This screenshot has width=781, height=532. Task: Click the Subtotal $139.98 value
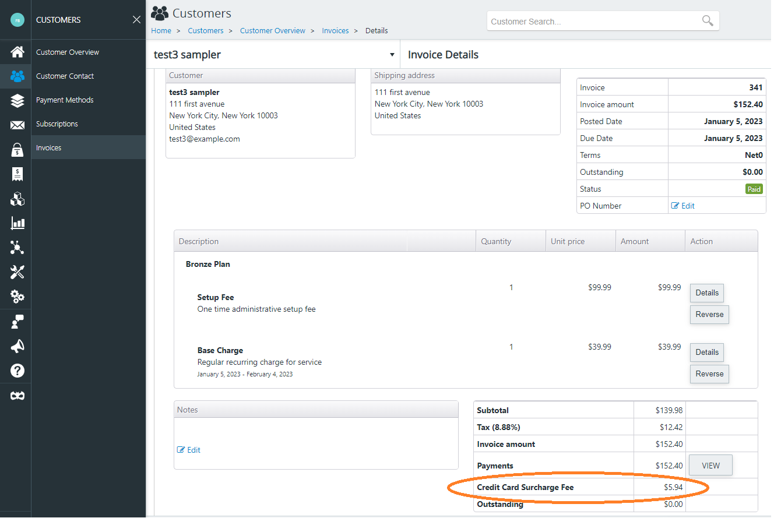pyautogui.click(x=669, y=410)
